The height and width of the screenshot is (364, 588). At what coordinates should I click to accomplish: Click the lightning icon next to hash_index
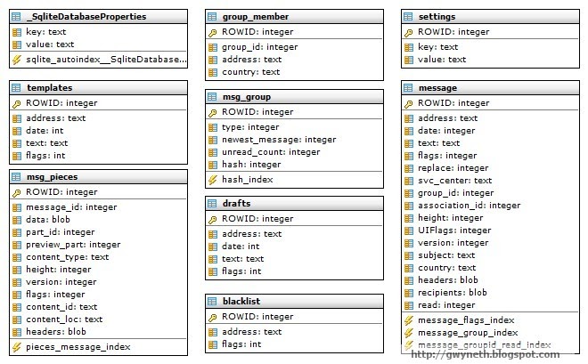[213, 180]
